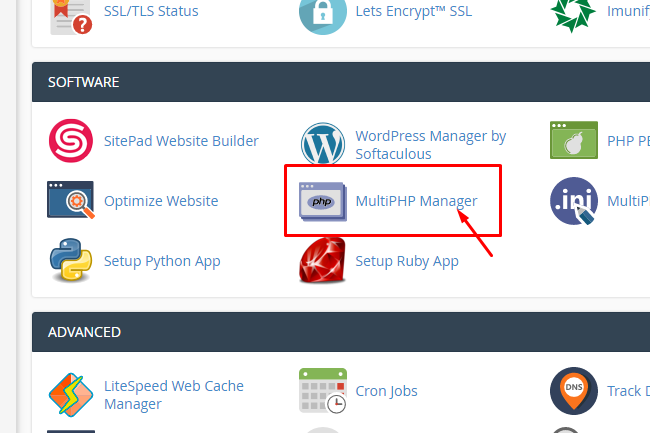Open Cron Jobs link
This screenshot has height=433, width=650.
click(386, 391)
